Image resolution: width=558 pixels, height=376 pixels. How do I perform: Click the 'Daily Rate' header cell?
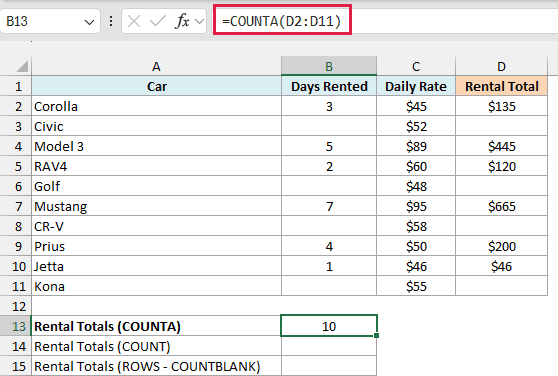[416, 86]
